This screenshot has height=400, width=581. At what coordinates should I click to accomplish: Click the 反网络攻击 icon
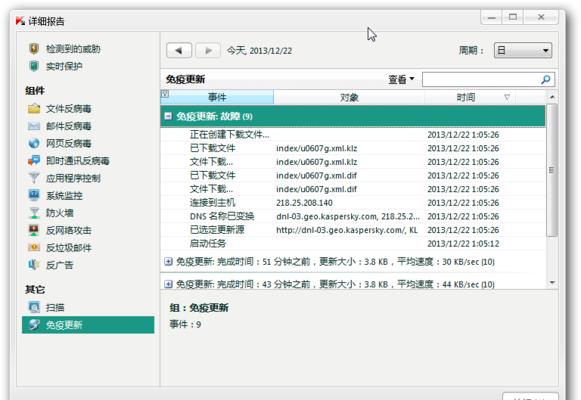tap(34, 230)
